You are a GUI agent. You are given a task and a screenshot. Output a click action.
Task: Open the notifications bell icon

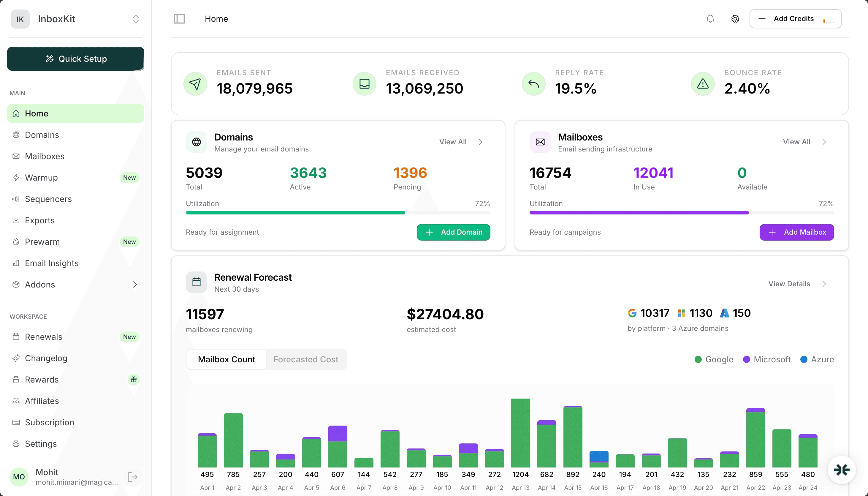pos(710,19)
